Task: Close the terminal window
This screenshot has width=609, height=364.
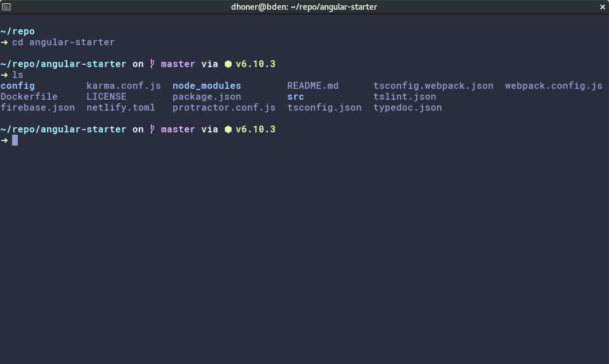Action: 602,7
